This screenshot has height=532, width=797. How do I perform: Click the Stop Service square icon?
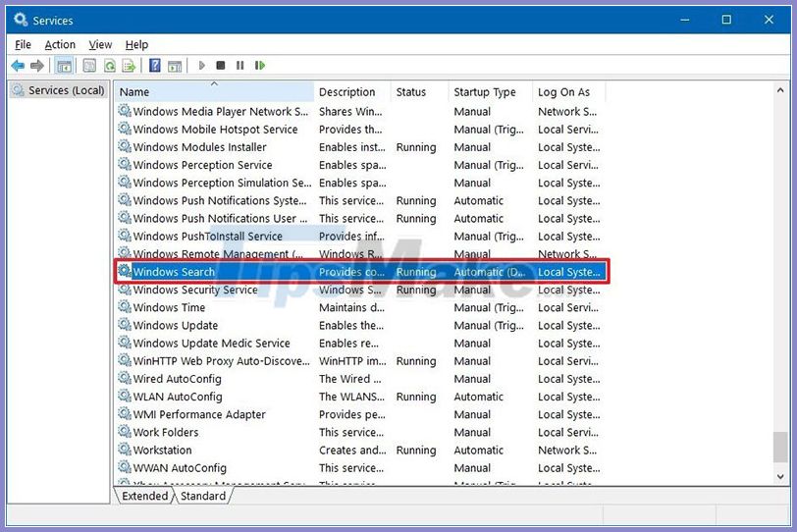point(221,66)
